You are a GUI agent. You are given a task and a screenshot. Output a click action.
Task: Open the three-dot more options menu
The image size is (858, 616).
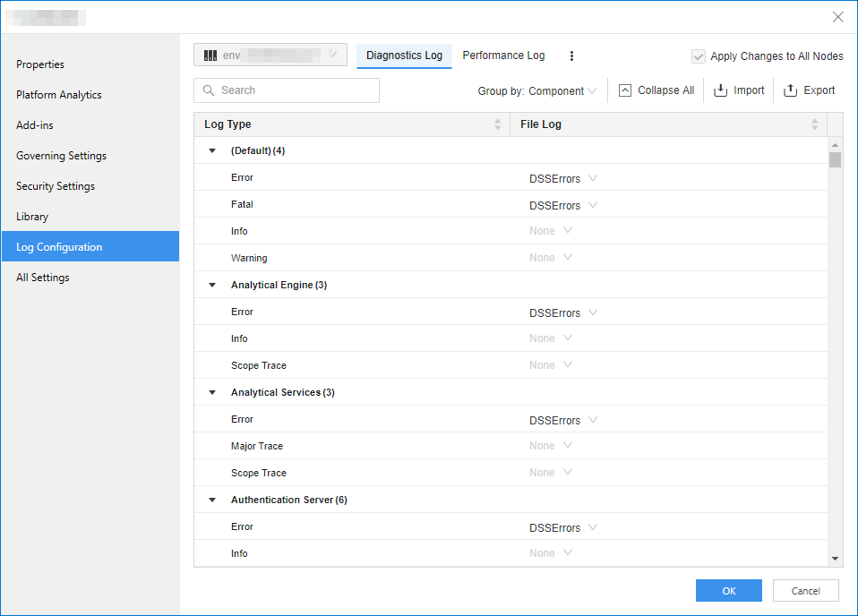pos(572,56)
